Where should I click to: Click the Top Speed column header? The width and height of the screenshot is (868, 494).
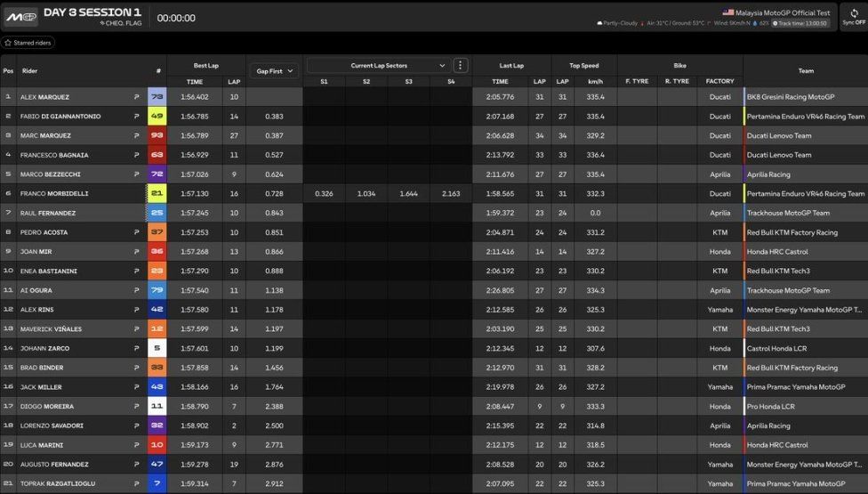[584, 65]
